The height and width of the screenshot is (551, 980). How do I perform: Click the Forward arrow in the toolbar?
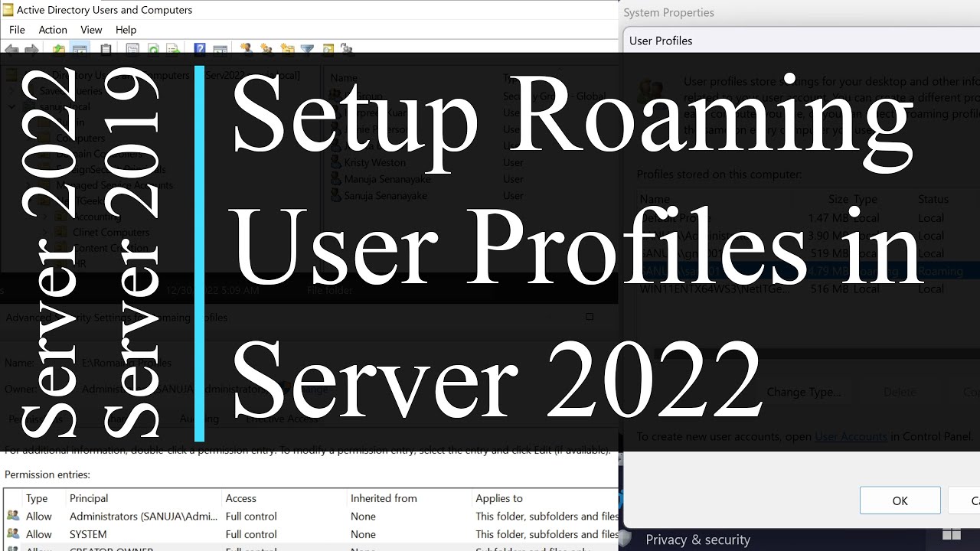(x=31, y=50)
